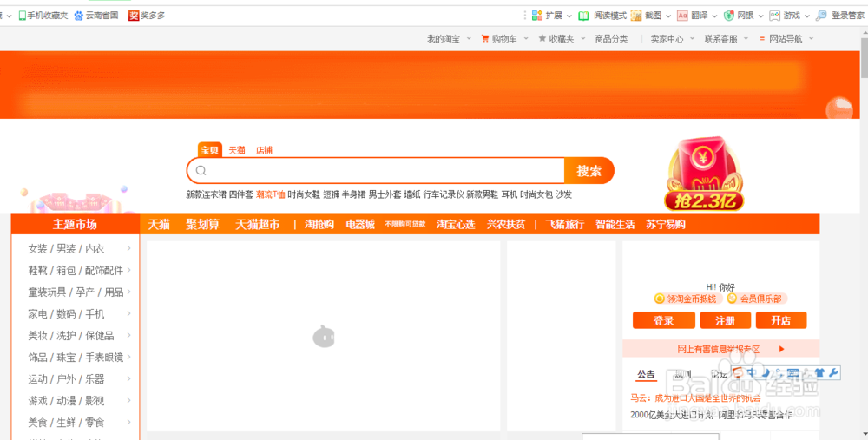Screen dimensions: 868x440
Task: Expand the 截图 dropdown arrow
Action: point(668,16)
